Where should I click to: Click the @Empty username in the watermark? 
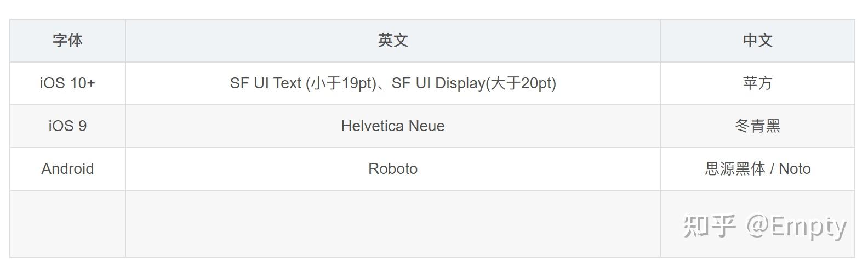[x=797, y=227]
